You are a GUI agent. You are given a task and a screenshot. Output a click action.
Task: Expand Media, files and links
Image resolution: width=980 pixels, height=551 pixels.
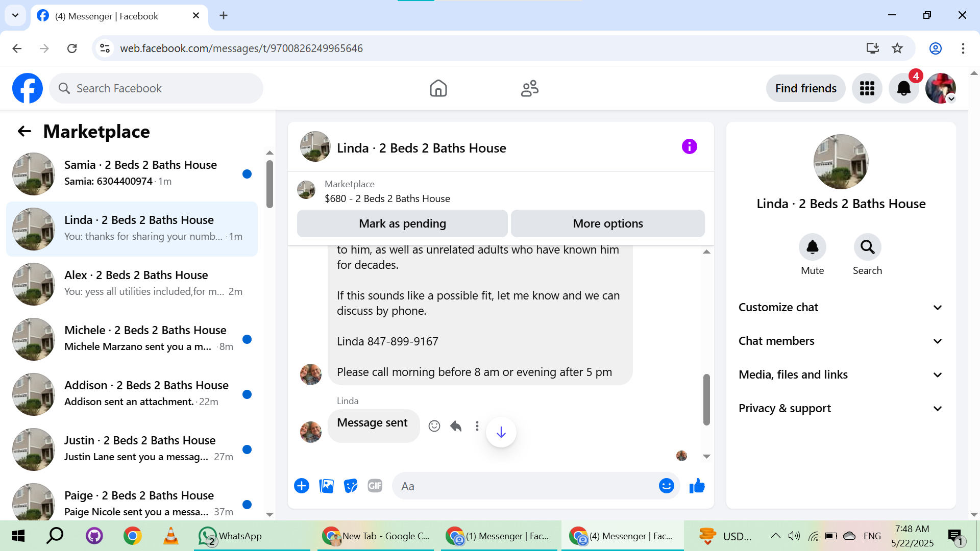pos(841,374)
